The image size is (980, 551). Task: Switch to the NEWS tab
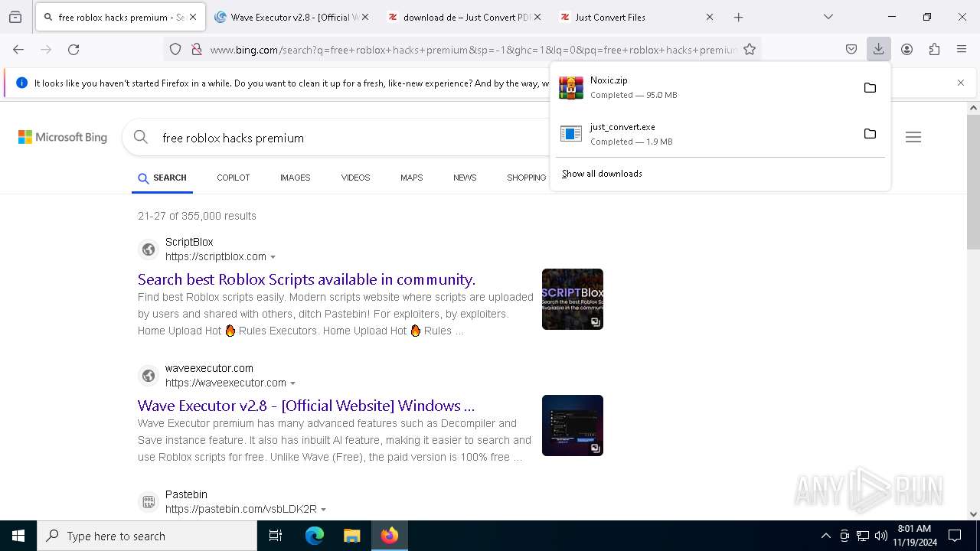[465, 178]
